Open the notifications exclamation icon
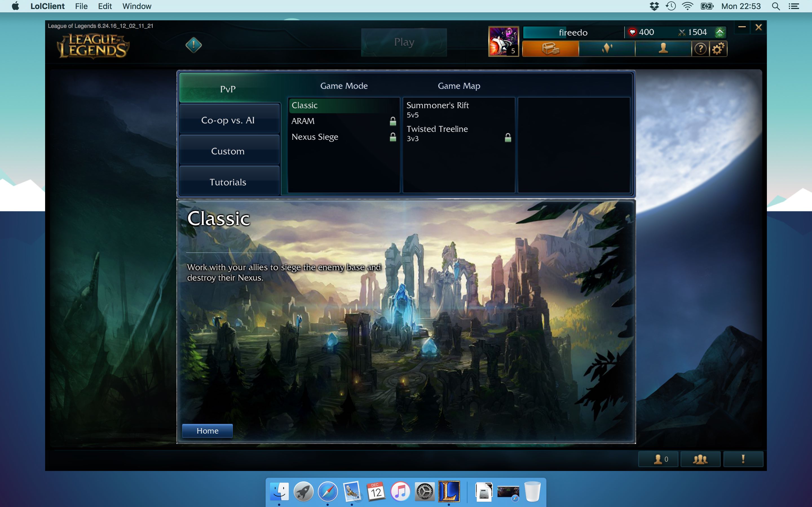812x507 pixels. pos(743,459)
